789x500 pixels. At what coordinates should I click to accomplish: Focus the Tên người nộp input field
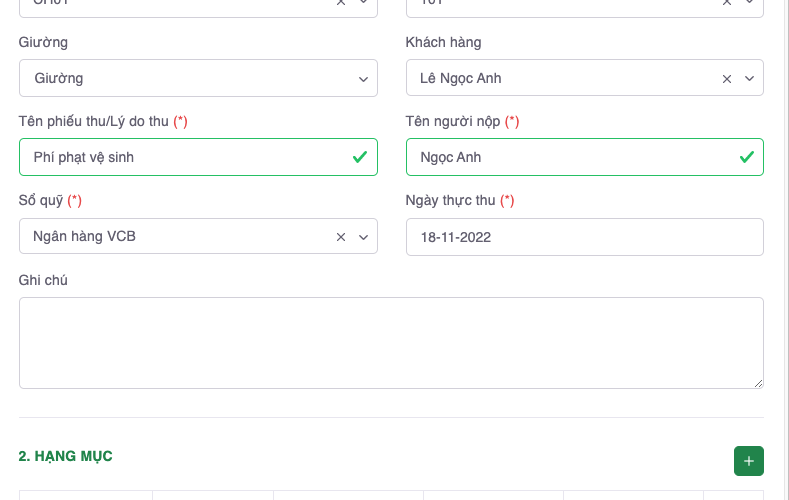570,157
